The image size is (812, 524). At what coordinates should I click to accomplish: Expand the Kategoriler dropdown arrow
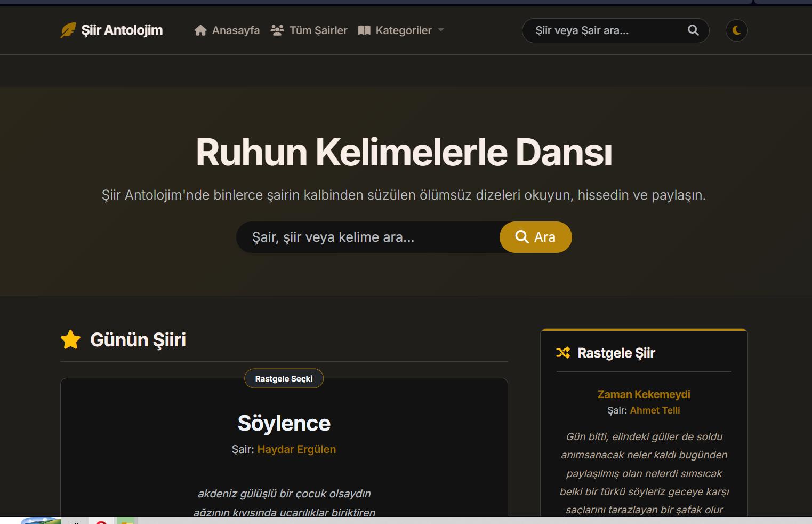click(441, 30)
